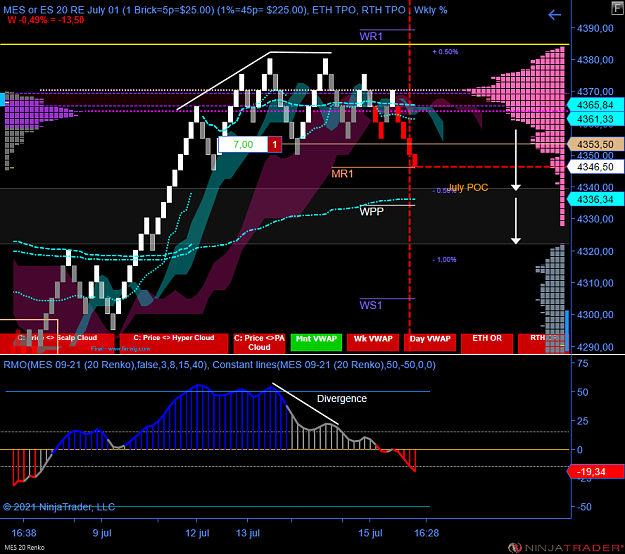Viewport: 625px width, 554px height.
Task: Click the ETH OR indicator box
Action: coord(487,342)
